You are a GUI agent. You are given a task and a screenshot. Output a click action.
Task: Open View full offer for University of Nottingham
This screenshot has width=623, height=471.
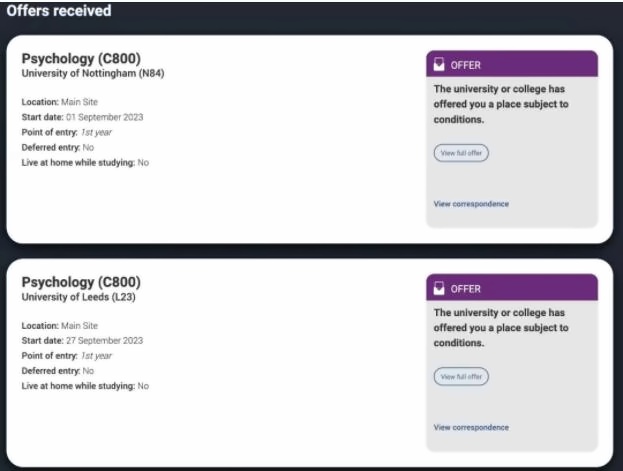tap(461, 153)
